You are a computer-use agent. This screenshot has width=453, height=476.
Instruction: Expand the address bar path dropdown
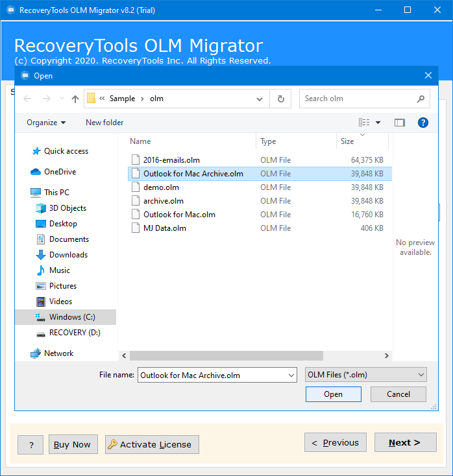pos(260,99)
